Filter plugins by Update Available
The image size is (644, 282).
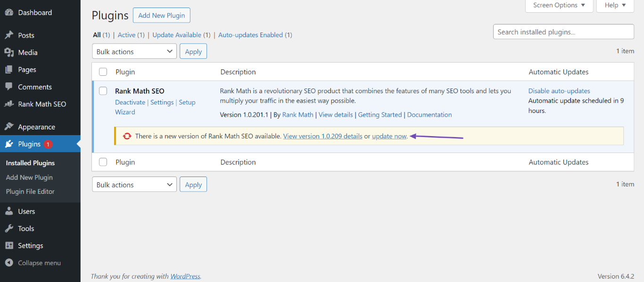pos(177,35)
